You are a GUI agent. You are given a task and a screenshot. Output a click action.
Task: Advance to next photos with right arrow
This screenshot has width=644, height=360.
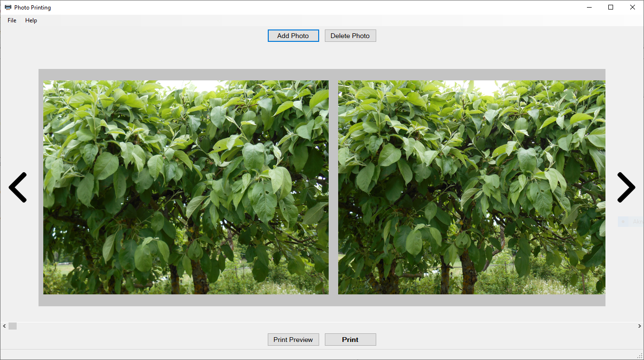click(626, 187)
